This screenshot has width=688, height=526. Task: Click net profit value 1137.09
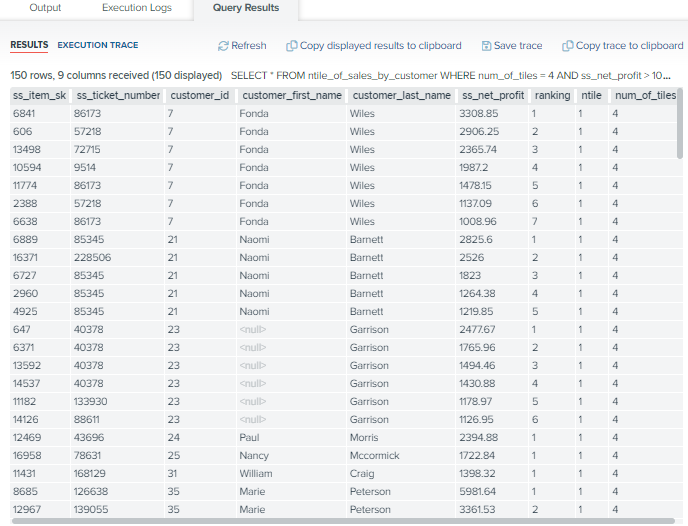pos(475,204)
